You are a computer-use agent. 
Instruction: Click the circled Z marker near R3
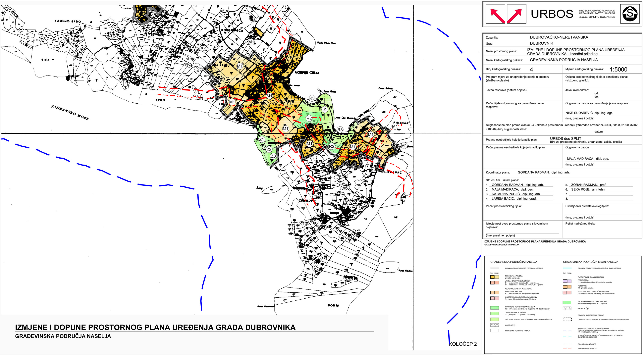(x=325, y=110)
